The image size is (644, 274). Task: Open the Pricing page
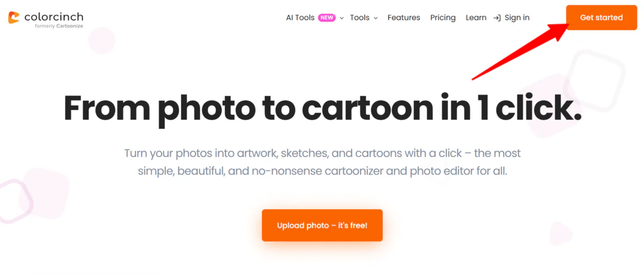(443, 18)
